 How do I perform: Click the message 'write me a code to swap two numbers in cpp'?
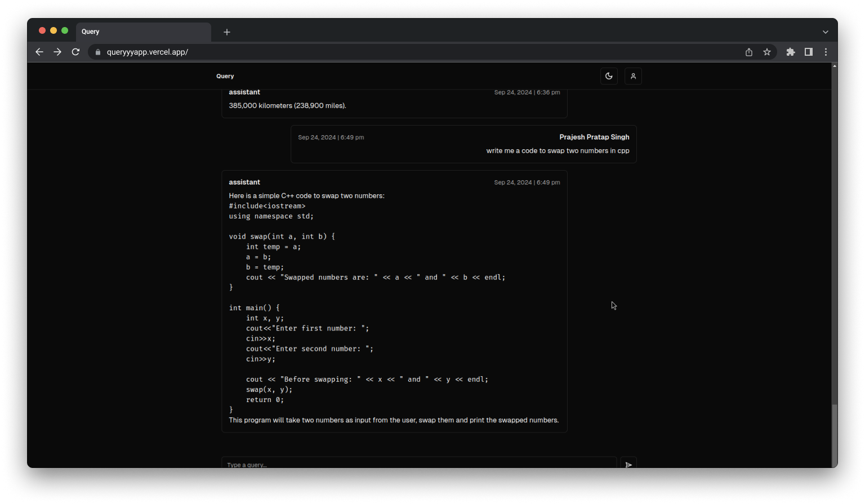click(x=558, y=151)
